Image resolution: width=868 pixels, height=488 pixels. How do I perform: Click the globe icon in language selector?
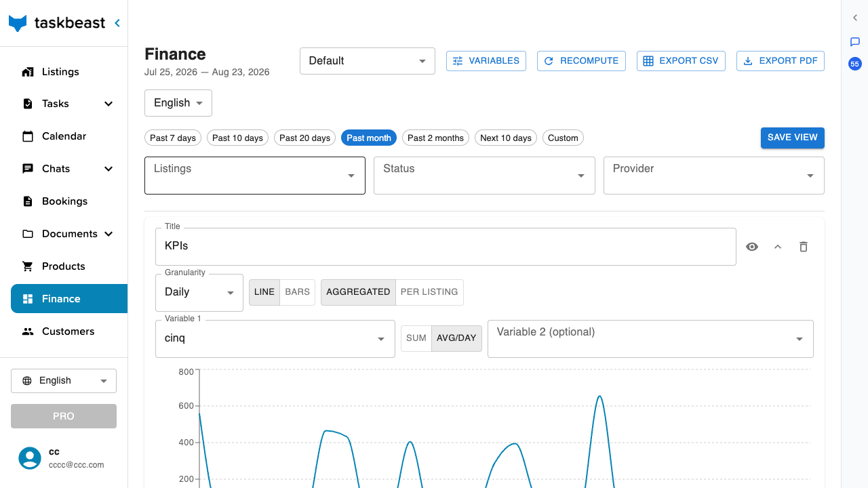[x=27, y=381]
